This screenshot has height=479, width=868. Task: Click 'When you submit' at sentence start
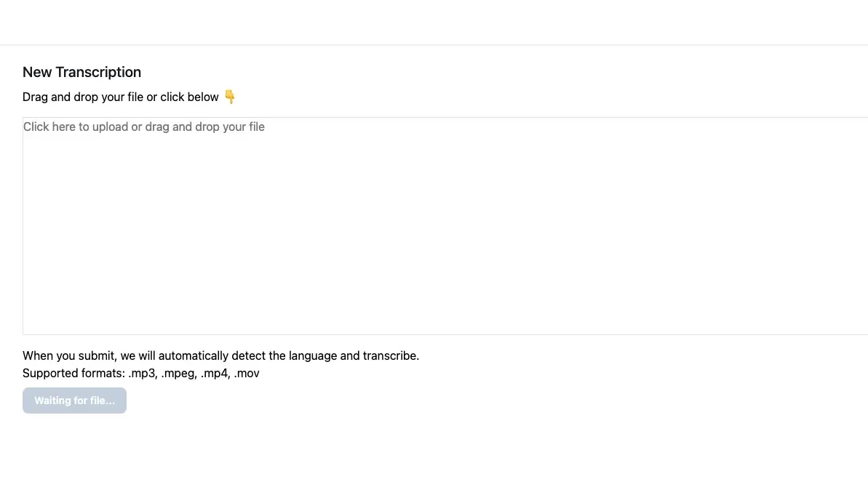click(x=69, y=355)
